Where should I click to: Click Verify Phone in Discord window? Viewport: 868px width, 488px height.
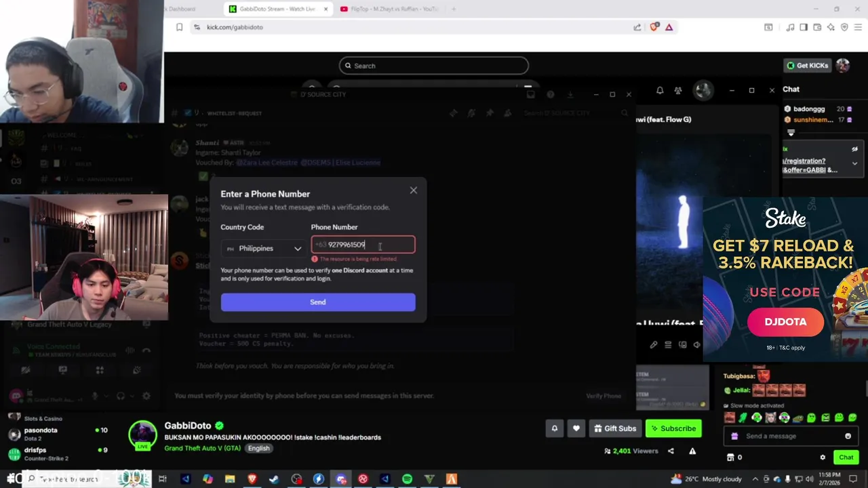pyautogui.click(x=603, y=396)
